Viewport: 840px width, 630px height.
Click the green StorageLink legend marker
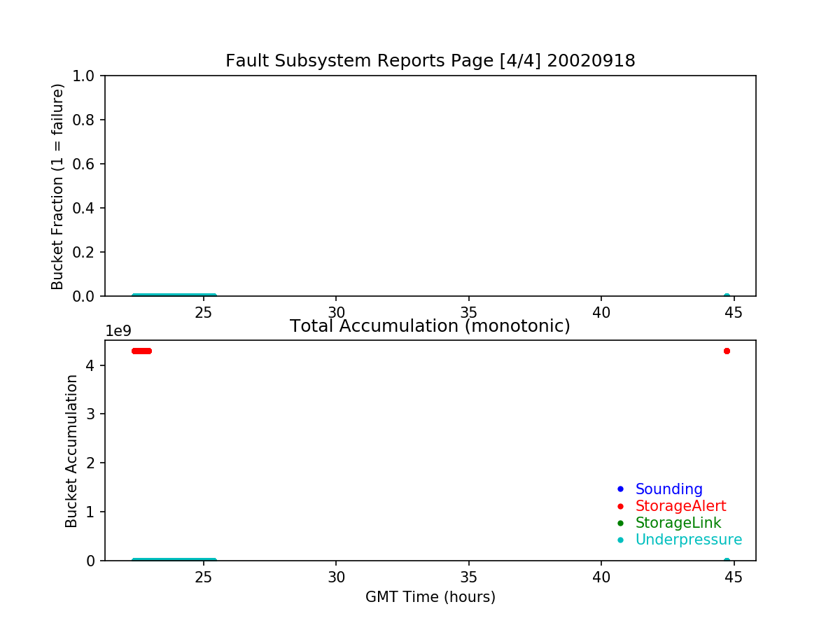click(x=619, y=523)
